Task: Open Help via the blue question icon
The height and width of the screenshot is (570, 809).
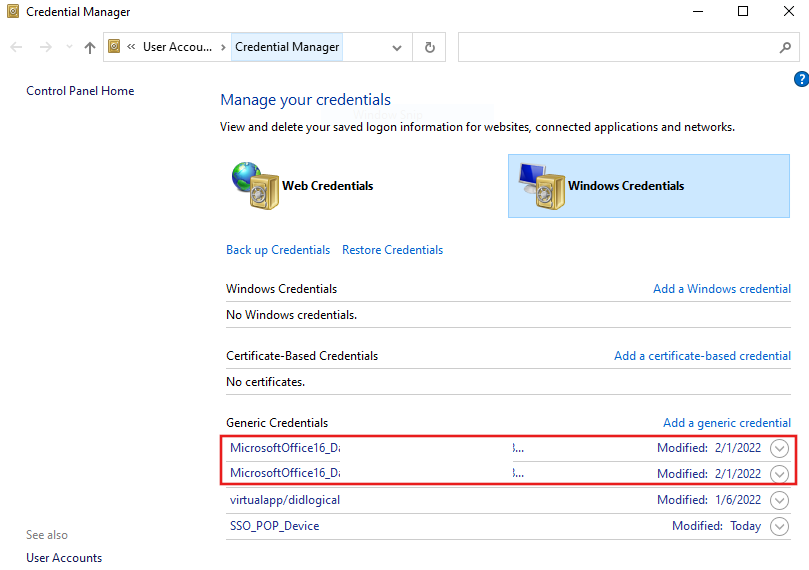Action: [801, 79]
